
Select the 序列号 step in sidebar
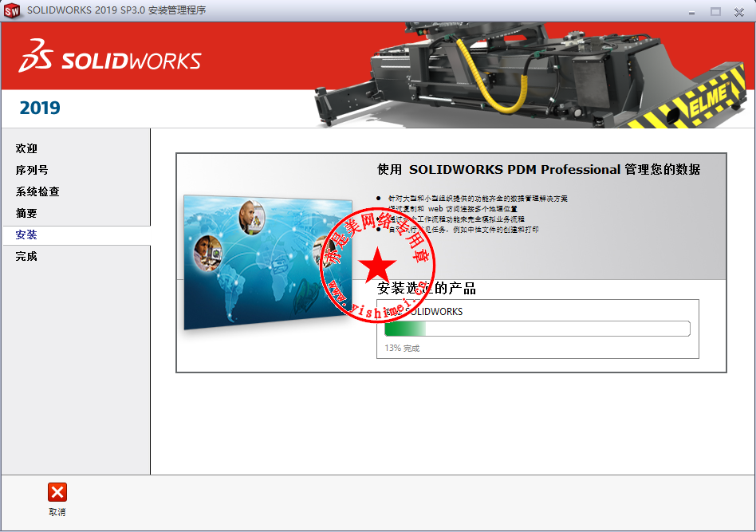[x=32, y=170]
